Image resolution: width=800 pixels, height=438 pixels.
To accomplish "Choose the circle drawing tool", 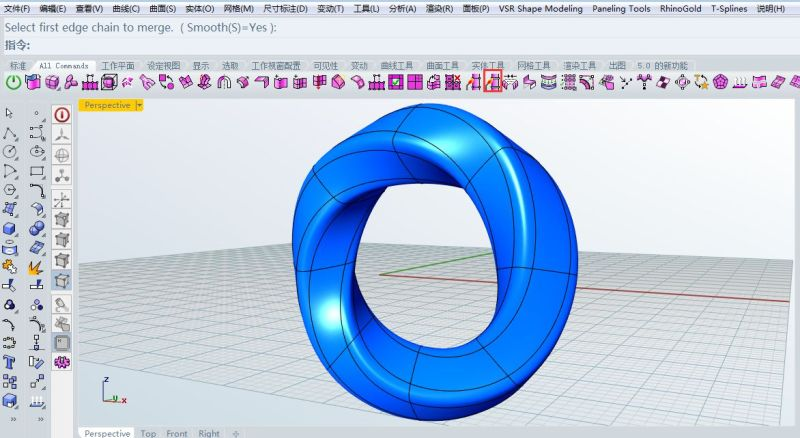I will (x=10, y=152).
